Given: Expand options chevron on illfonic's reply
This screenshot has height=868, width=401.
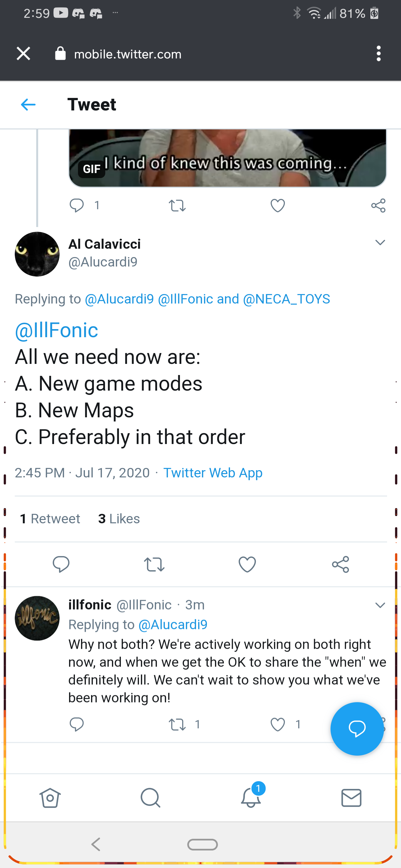Looking at the screenshot, I should 380,605.
